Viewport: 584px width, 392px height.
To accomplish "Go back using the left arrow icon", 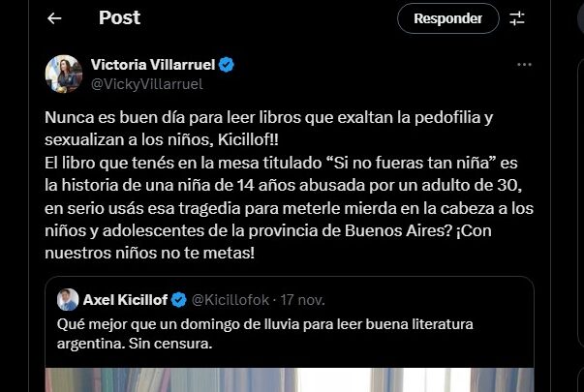I will [54, 18].
